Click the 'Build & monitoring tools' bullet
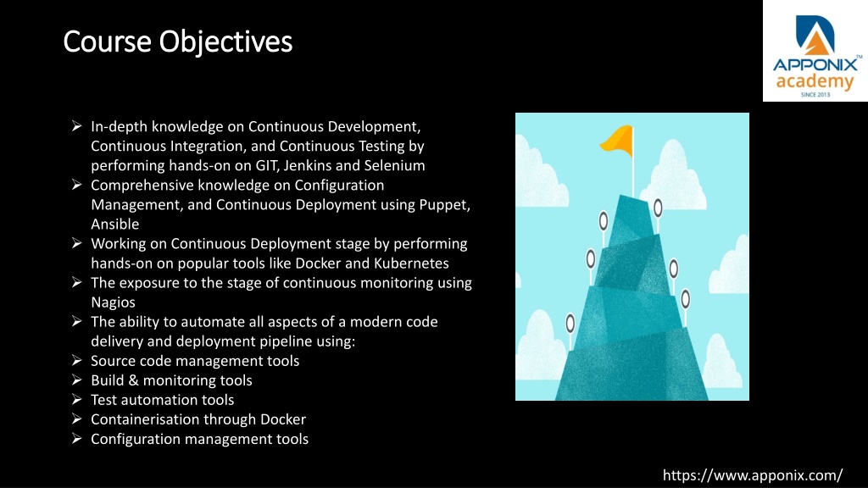868x488 pixels. click(x=171, y=380)
